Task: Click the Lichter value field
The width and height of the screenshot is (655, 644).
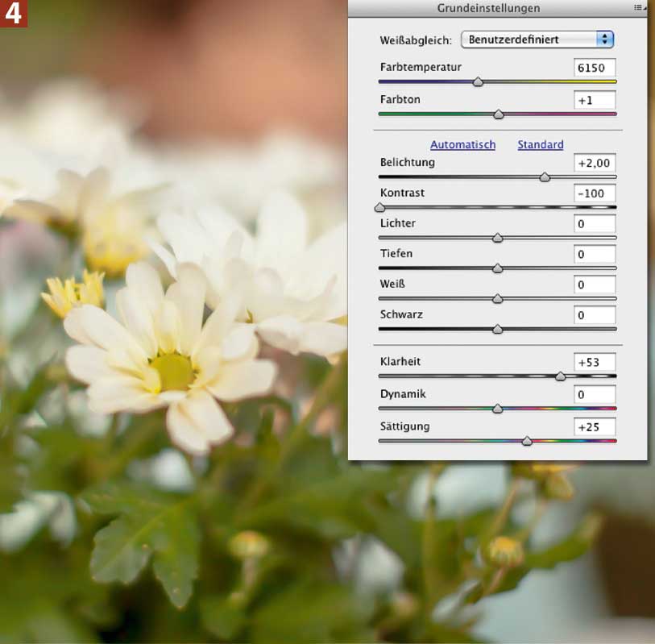Action: [x=595, y=224]
